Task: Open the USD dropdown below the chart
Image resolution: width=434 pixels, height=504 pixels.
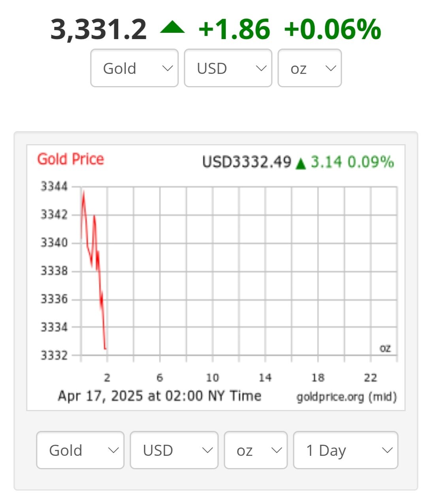Action: tap(174, 450)
